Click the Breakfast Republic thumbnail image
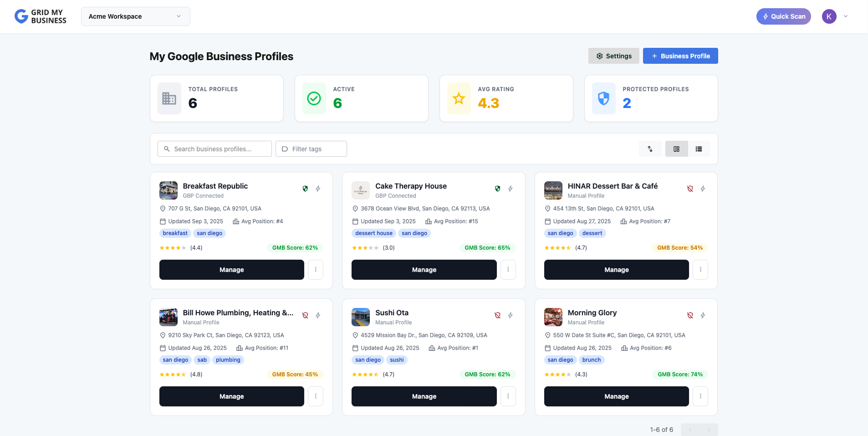Viewport: 868px width, 436px height. click(x=168, y=190)
